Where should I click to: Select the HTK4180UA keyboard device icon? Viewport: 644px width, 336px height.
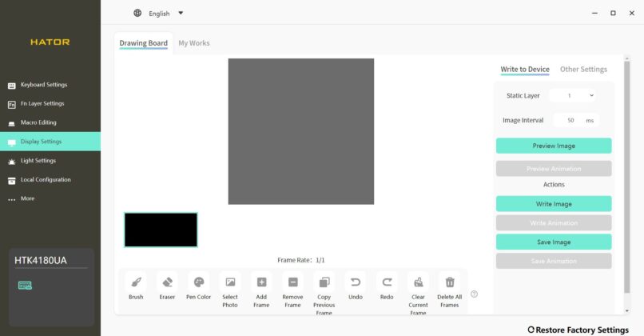click(x=25, y=286)
